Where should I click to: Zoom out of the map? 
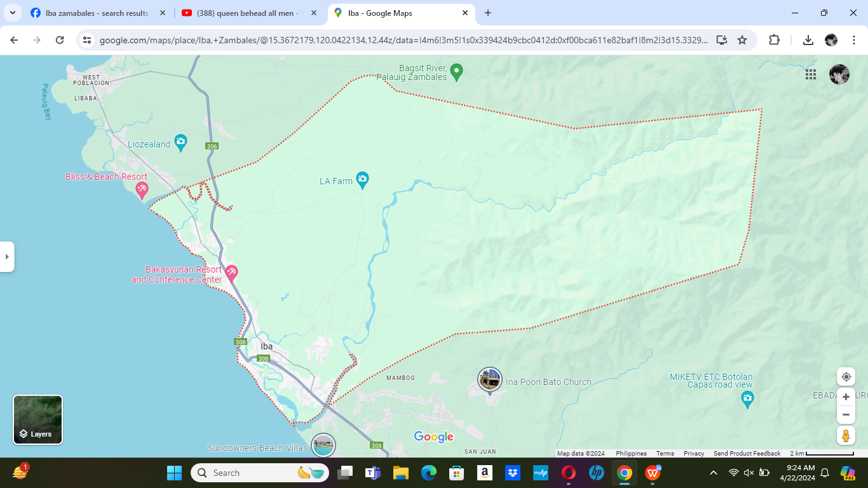click(x=846, y=415)
